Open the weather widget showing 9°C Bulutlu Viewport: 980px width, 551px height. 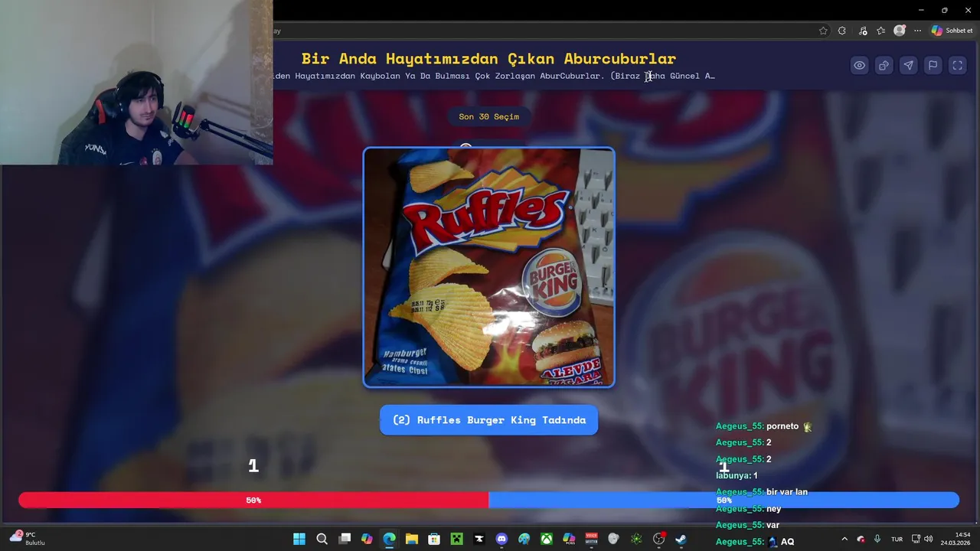click(28, 539)
